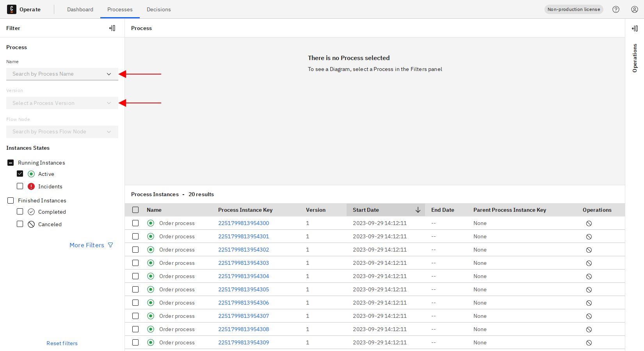644x351 pixels.
Task: Click Reset filters link
Action: (x=62, y=343)
